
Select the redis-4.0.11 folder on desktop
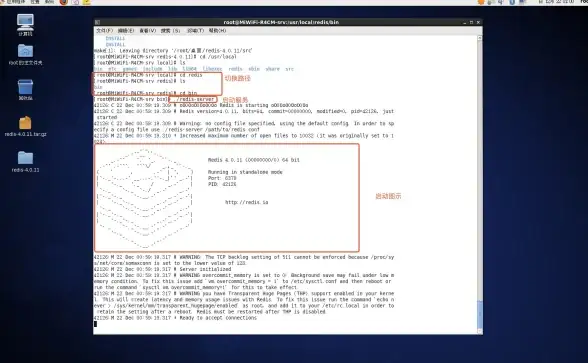(25, 162)
